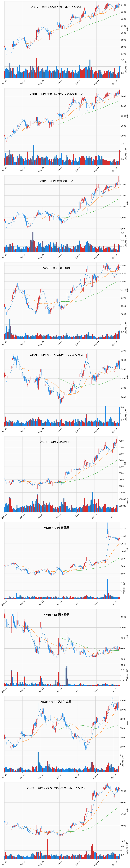Screen dimensions: 130x868
Task: Click the 7381 CCIグループ chart title
Action: click(x=56, y=181)
